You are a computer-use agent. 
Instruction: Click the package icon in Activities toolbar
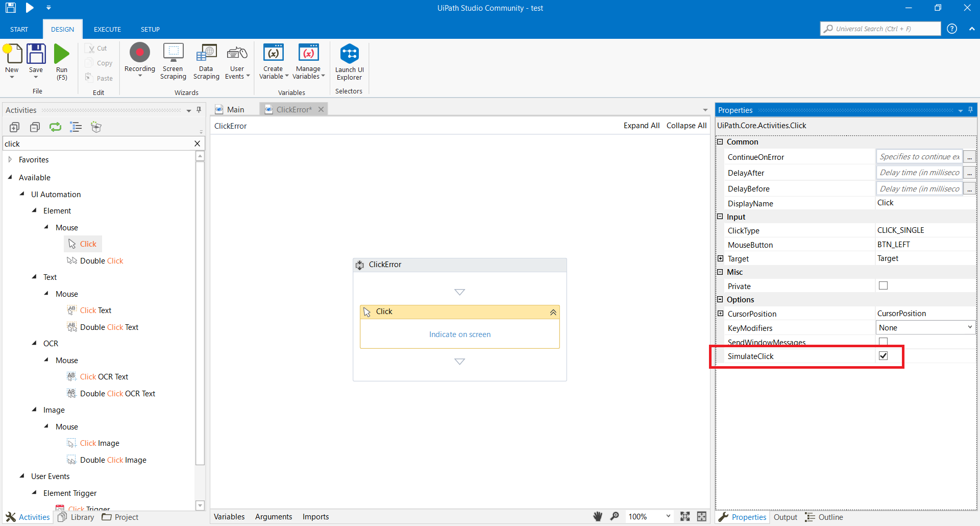coord(96,127)
